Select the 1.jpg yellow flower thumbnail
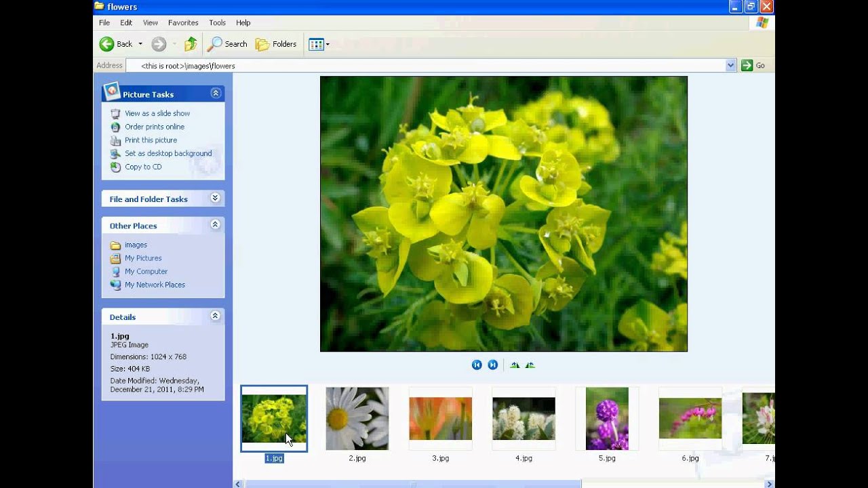The image size is (868, 488). (x=274, y=419)
